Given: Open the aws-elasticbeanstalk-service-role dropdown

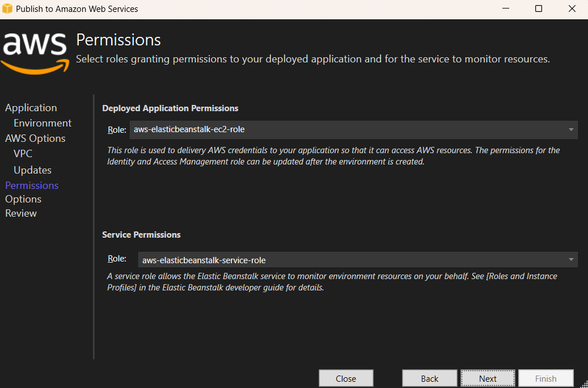Looking at the screenshot, I should tap(357, 260).
